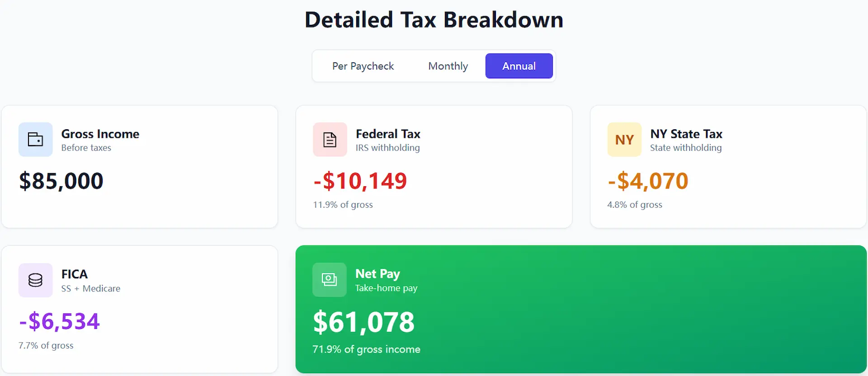Switch to the Per Paycheck view
Screen dimensions: 868x376
click(x=363, y=66)
